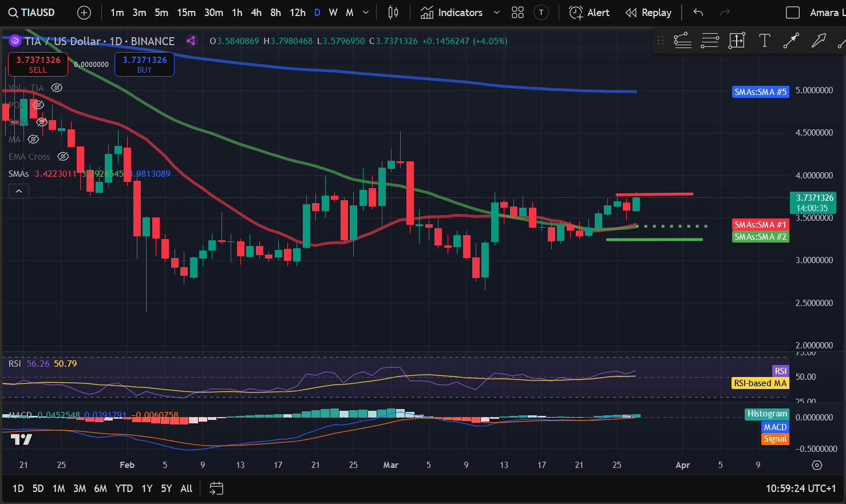846x504 pixels.
Task: Select the Fib retracement drawing tool
Action: (x=682, y=41)
